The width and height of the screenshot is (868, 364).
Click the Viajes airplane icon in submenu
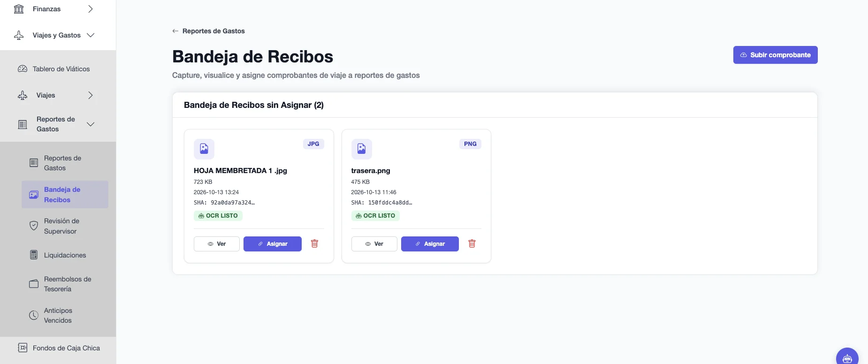(23, 95)
